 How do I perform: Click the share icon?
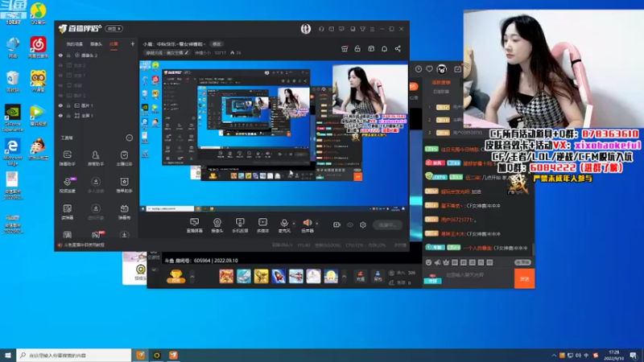398,49
